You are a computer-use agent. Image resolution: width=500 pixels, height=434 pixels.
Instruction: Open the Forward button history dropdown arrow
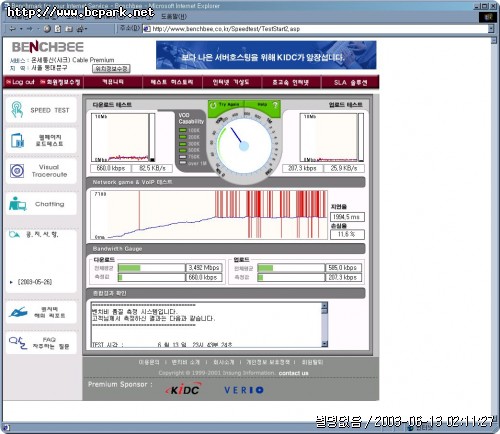click(x=38, y=29)
